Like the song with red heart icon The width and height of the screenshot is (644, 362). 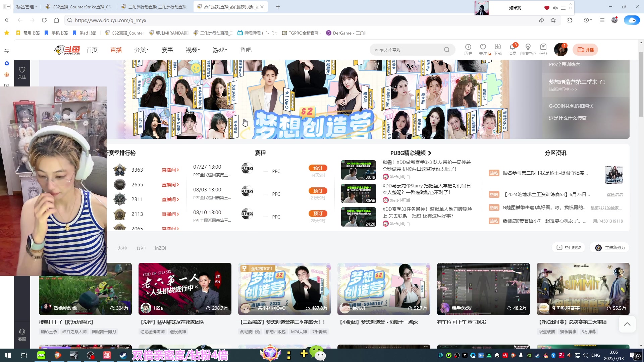[547, 8]
